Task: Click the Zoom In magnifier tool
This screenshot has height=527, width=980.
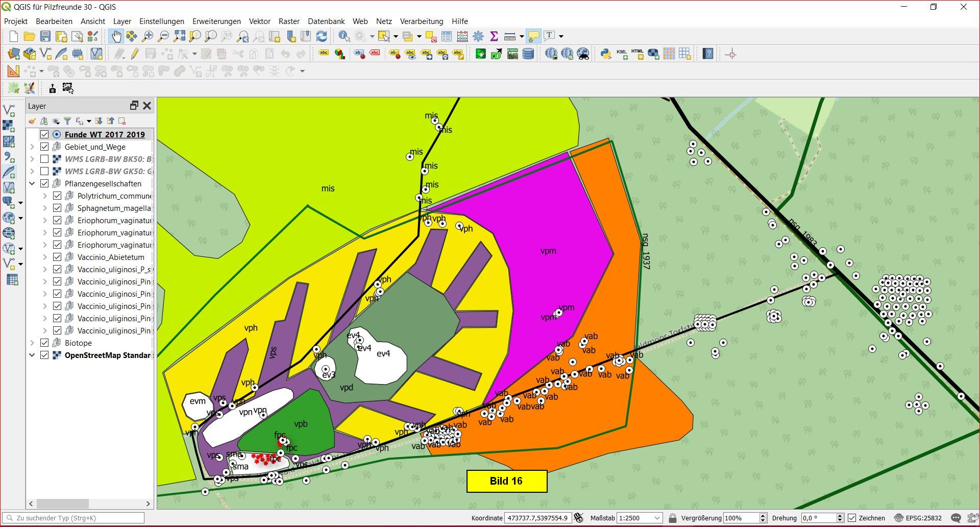Action: [148, 36]
